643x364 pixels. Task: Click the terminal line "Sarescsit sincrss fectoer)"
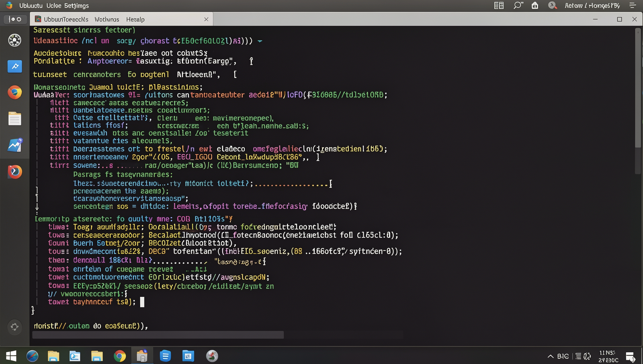tap(84, 30)
